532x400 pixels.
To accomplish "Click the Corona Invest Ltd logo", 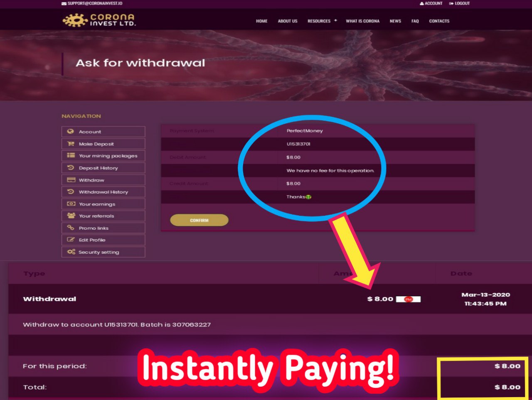I will (x=99, y=20).
